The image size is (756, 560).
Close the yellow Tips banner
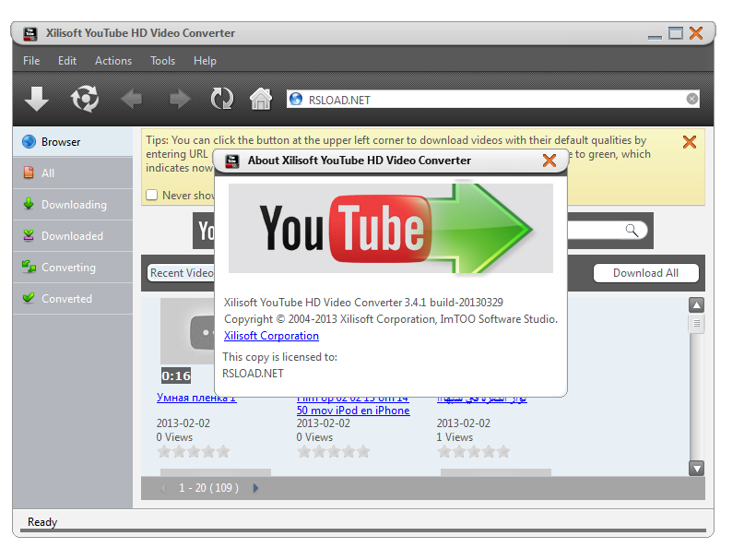[x=690, y=142]
